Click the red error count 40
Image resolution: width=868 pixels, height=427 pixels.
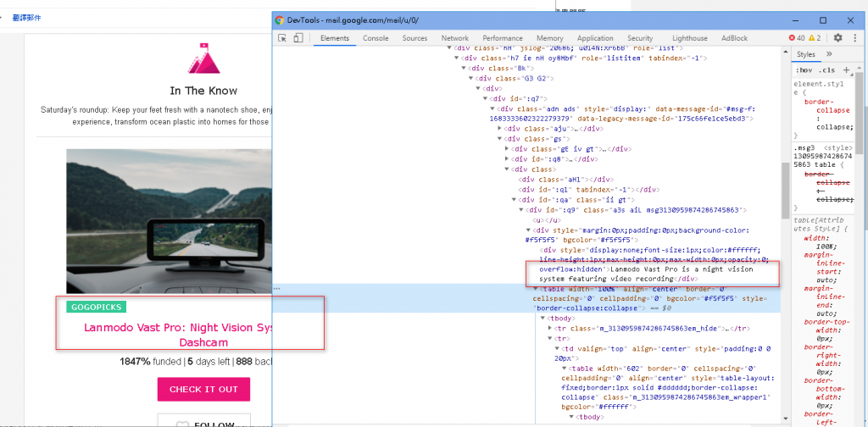point(797,38)
